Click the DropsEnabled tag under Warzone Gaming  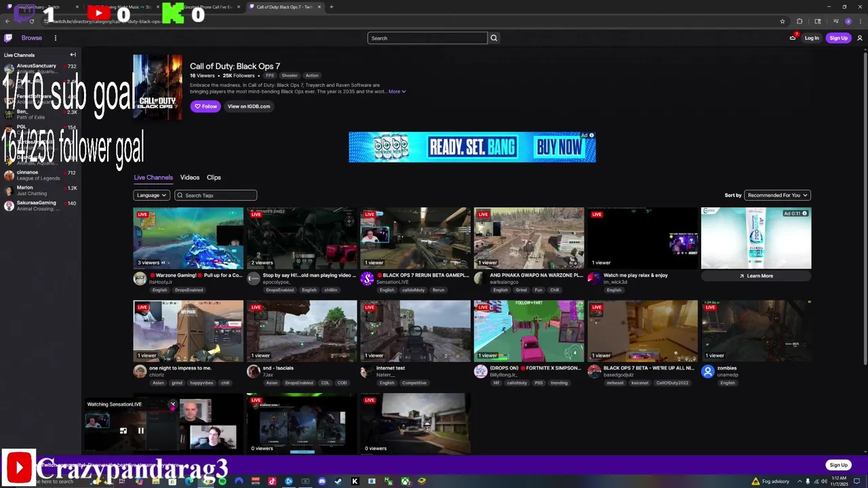click(189, 290)
